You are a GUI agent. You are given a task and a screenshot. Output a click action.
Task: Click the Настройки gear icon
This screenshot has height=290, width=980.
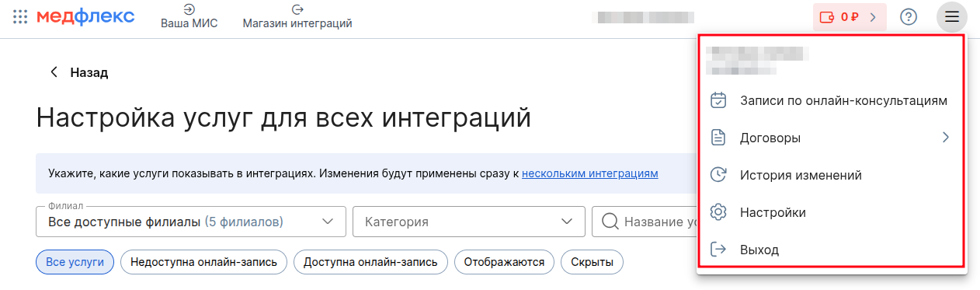[719, 212]
